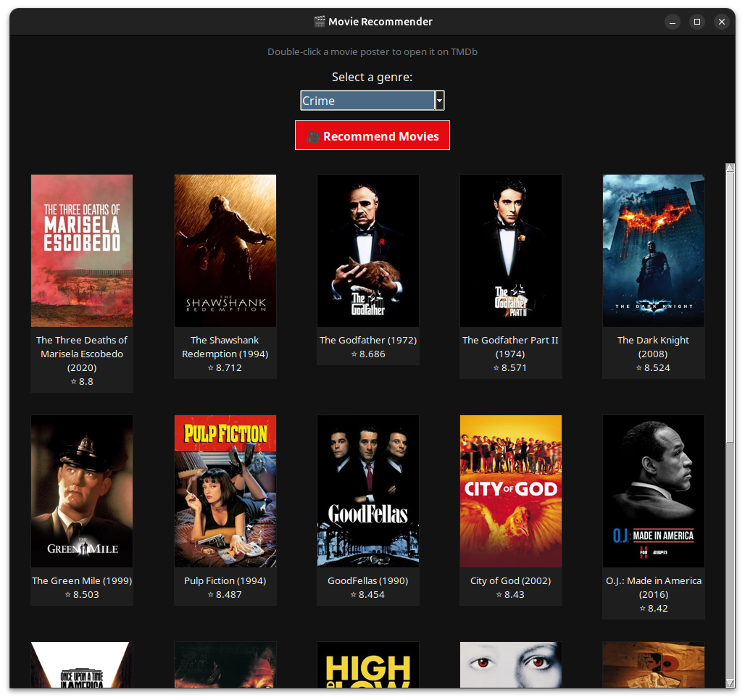Image resolution: width=745 pixels, height=700 pixels.
Task: Click the 8.503 star rating
Action: (82, 594)
